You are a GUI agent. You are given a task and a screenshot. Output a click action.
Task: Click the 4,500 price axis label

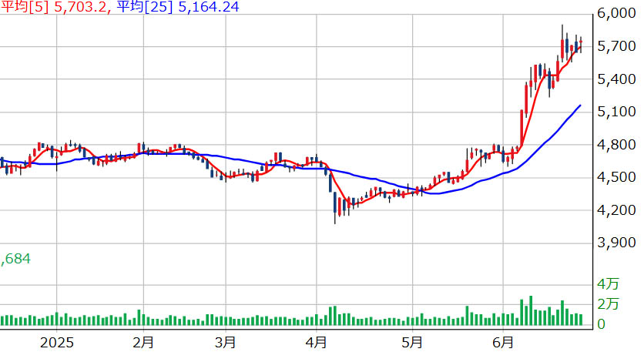(616, 177)
